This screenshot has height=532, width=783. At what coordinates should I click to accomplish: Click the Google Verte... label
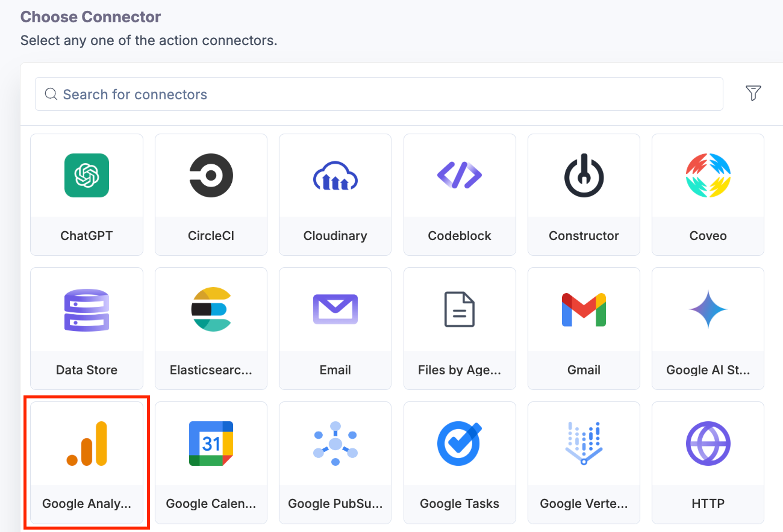(584, 504)
